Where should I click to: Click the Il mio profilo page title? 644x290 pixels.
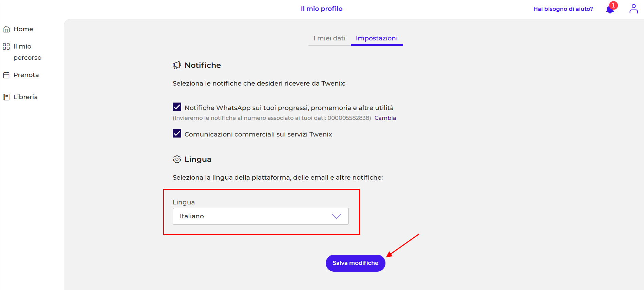pos(322,9)
